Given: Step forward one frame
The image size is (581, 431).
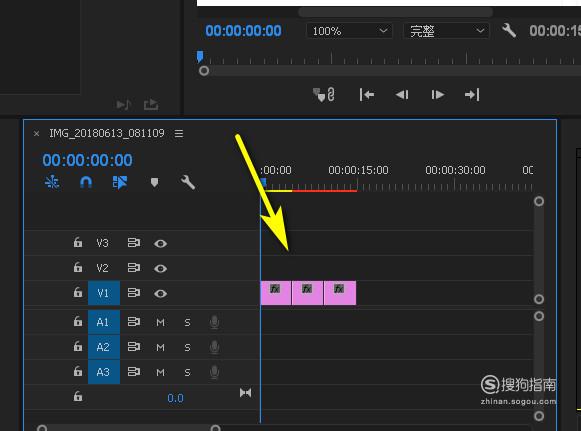Looking at the screenshot, I should pos(438,95).
